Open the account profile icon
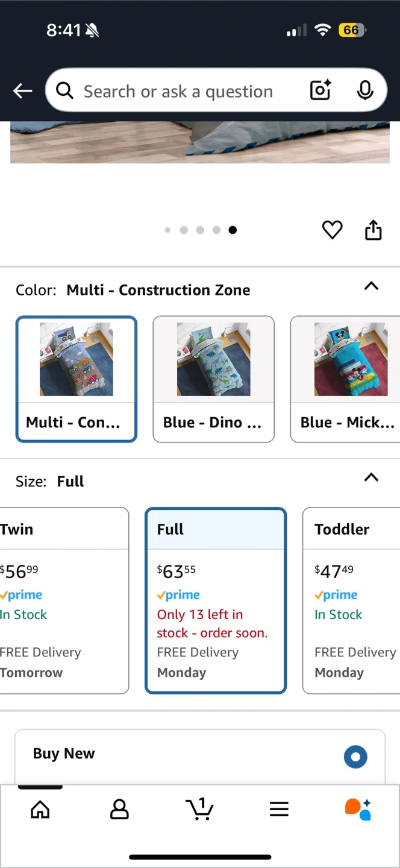 point(119,810)
